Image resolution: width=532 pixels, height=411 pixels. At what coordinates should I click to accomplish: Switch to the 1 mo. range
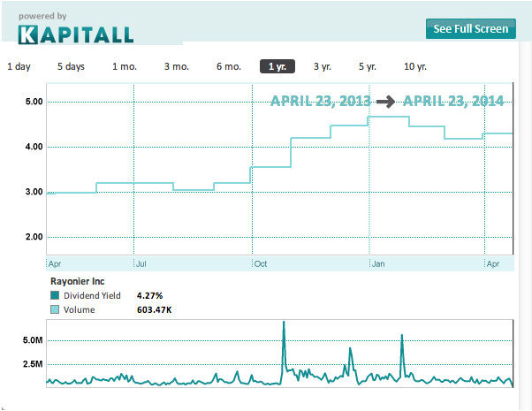pyautogui.click(x=125, y=66)
